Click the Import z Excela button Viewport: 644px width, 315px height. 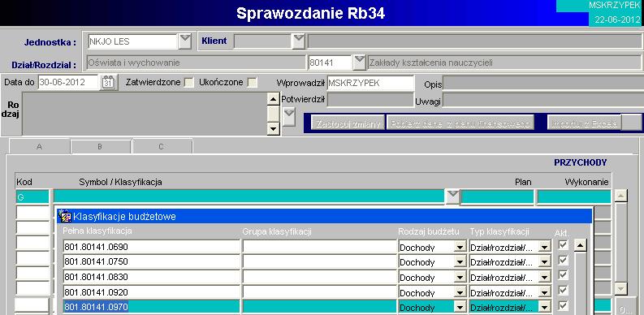[584, 123]
